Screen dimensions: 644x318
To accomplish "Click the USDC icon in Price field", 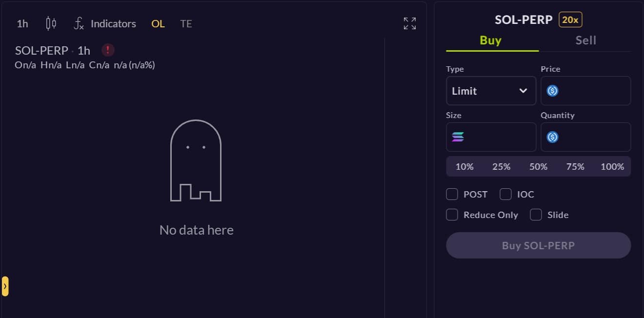I will point(552,91).
